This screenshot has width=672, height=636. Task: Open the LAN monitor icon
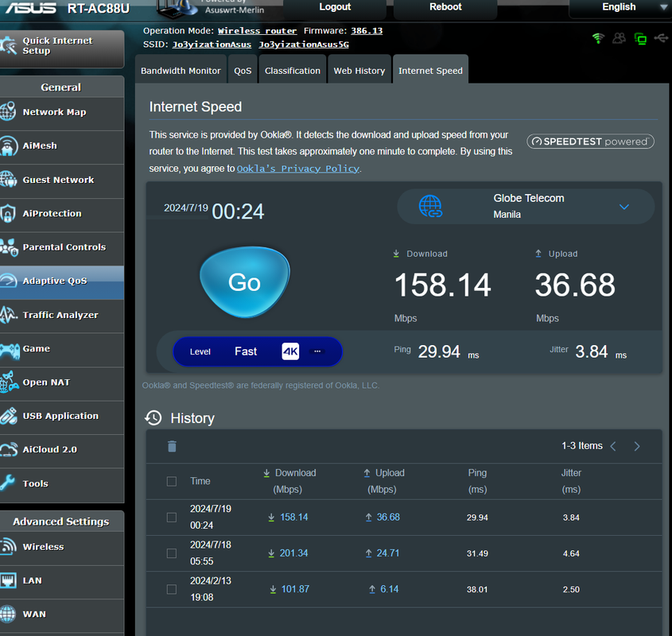click(x=8, y=580)
